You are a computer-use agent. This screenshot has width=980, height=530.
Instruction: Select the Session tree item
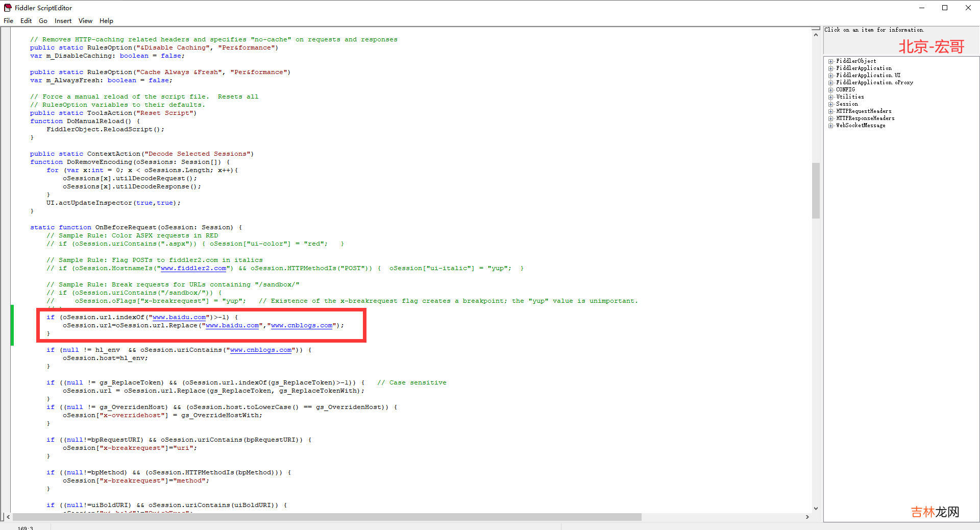847,104
